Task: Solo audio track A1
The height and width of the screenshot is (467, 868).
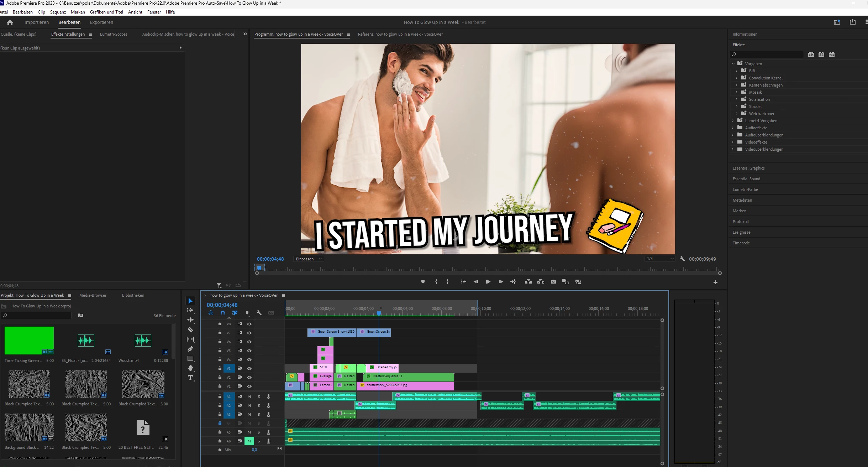Action: [259, 396]
